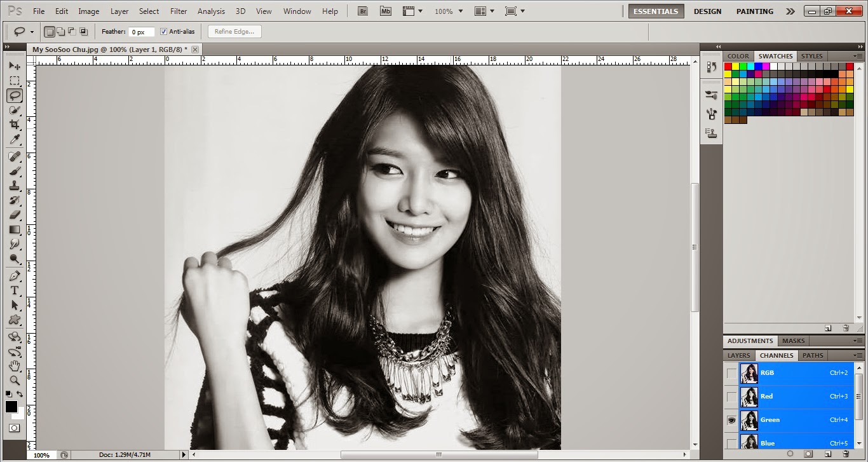Screen dimensions: 868x462
Task: Reset default foreground and background colors
Action: 9,394
